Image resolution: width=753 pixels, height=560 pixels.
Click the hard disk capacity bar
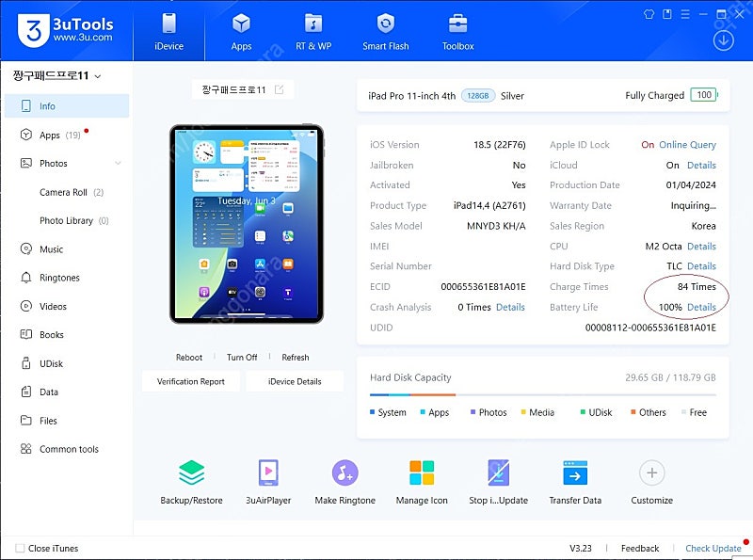pyautogui.click(x=543, y=394)
